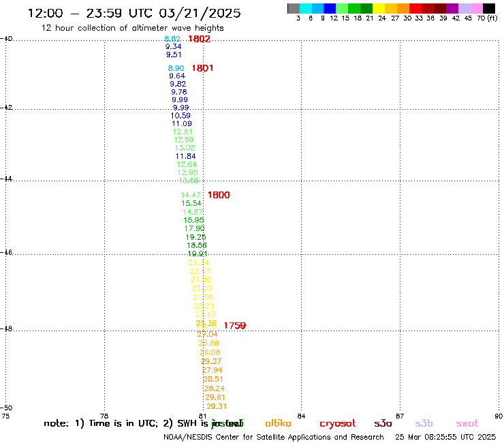
Task: Click the latitude axis label -44
Action: (6, 179)
